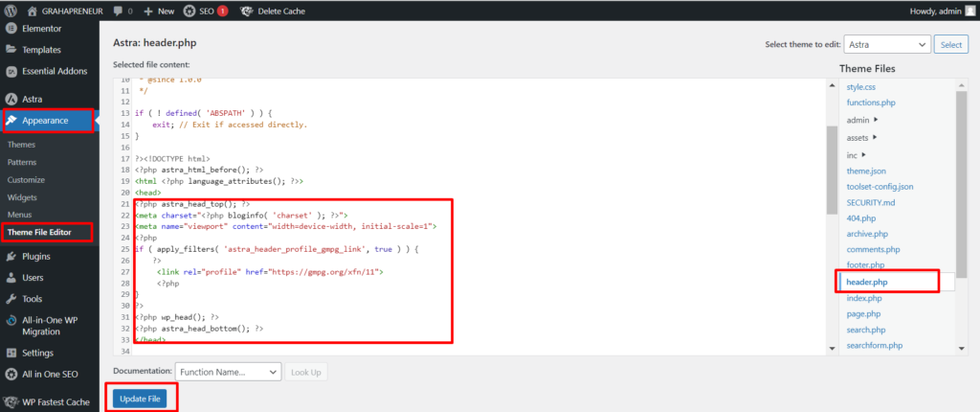Click the admin user avatar icon
980x412 pixels.
tap(969, 11)
